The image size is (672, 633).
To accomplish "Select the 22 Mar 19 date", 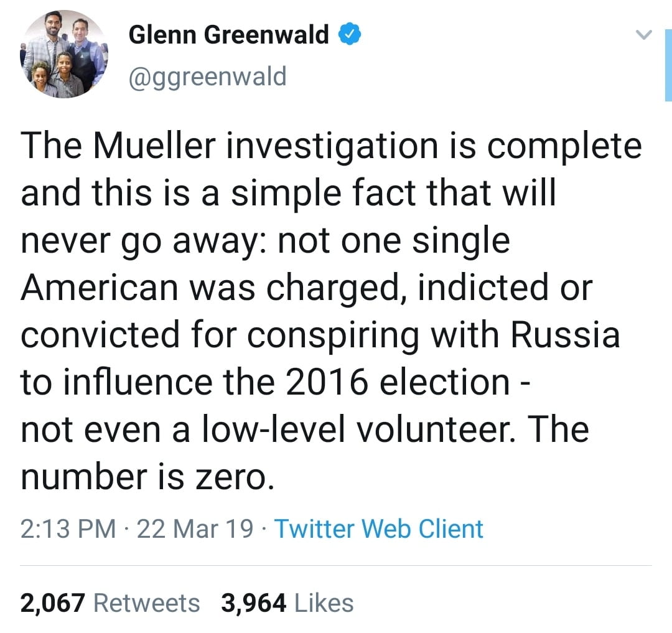I will tap(195, 529).
